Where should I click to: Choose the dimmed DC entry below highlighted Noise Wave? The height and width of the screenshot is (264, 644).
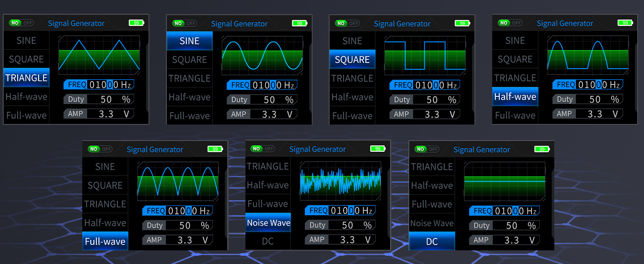tap(268, 241)
